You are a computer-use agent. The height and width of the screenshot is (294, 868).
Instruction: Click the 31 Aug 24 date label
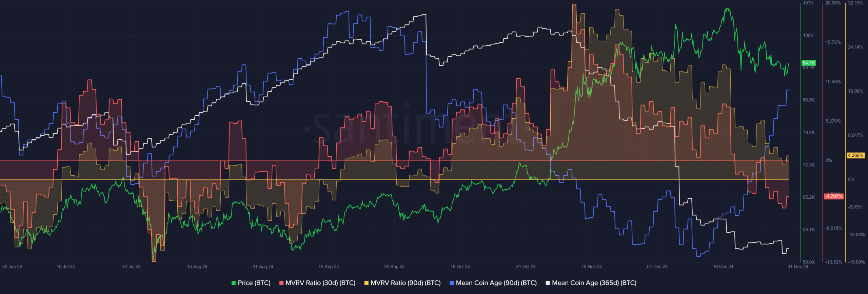click(x=263, y=267)
